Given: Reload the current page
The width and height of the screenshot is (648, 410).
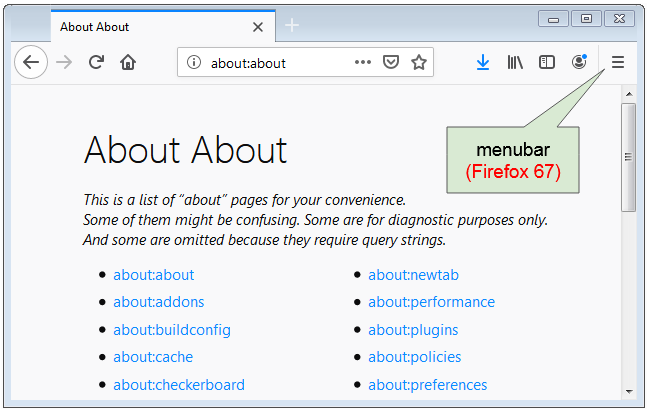Looking at the screenshot, I should click(96, 62).
